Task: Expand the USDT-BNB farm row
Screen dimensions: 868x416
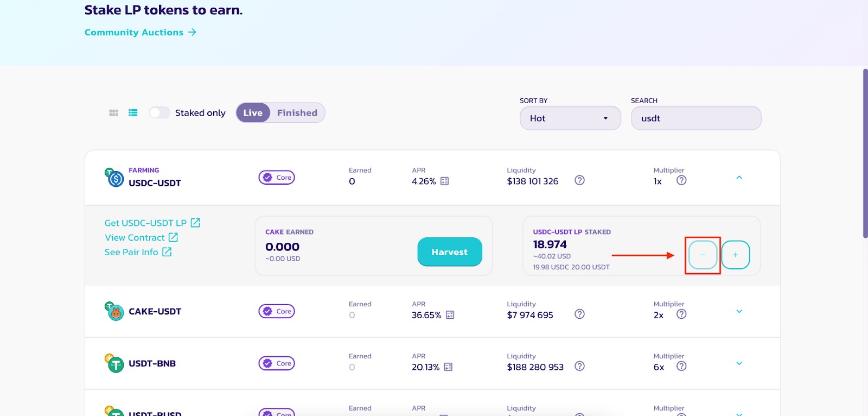Action: coord(739,363)
